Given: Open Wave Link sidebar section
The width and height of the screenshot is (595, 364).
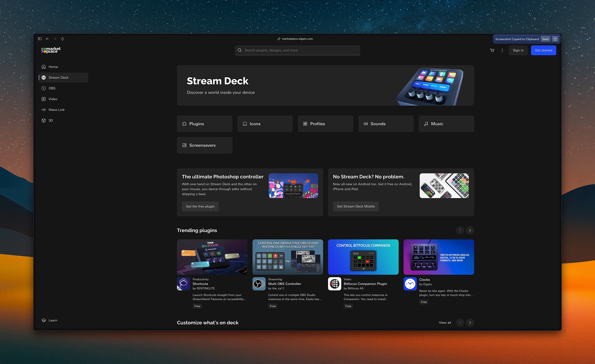Looking at the screenshot, I should click(x=57, y=110).
